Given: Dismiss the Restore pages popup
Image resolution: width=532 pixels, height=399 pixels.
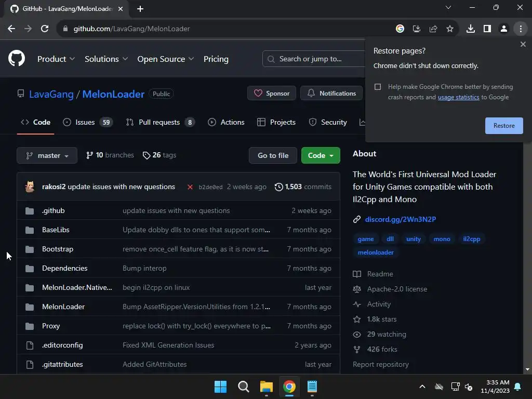Looking at the screenshot, I should click(523, 44).
